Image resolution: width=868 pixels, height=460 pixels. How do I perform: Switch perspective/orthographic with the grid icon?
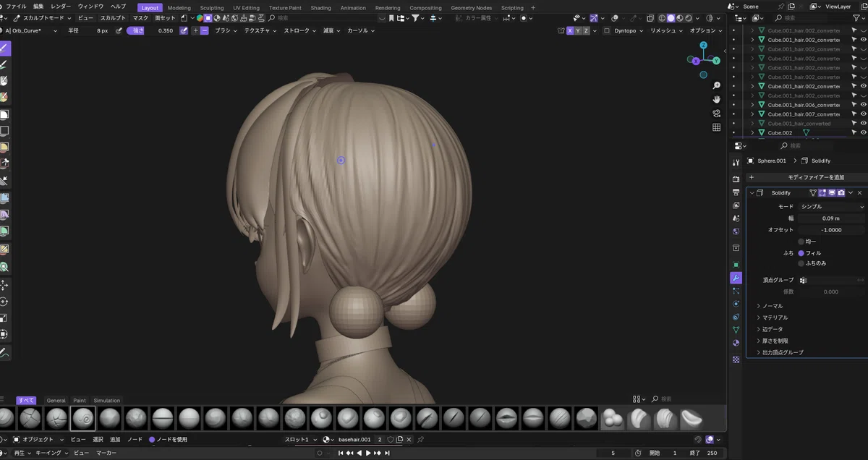[x=716, y=127]
